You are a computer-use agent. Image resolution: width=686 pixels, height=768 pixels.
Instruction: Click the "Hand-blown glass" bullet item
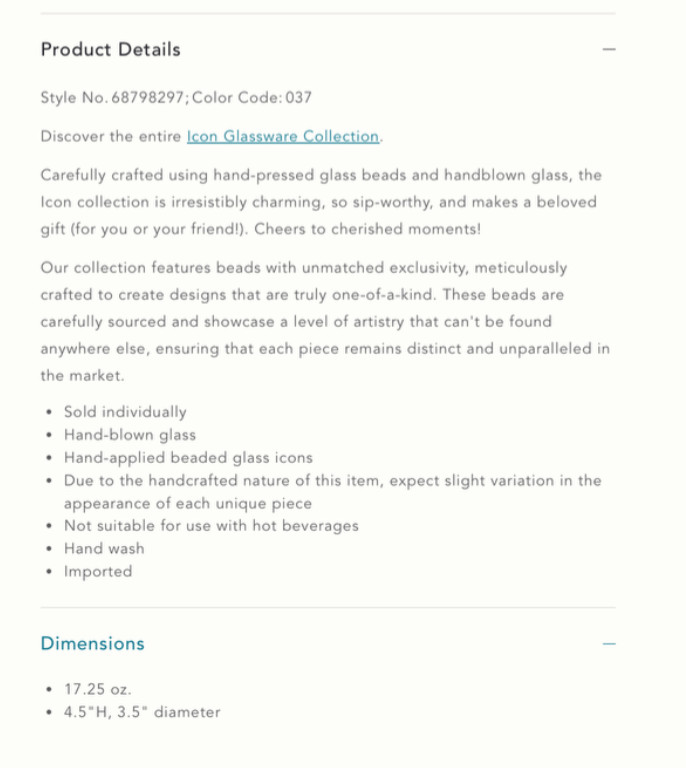point(130,435)
